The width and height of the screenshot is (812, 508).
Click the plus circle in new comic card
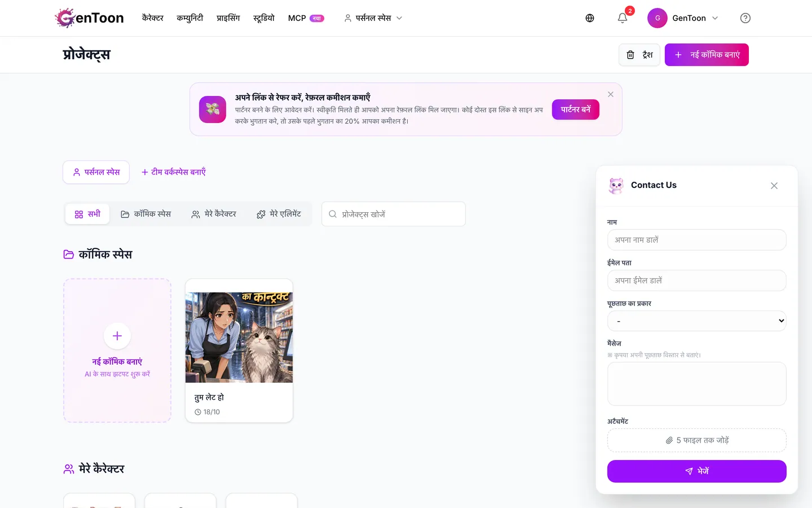(x=117, y=336)
